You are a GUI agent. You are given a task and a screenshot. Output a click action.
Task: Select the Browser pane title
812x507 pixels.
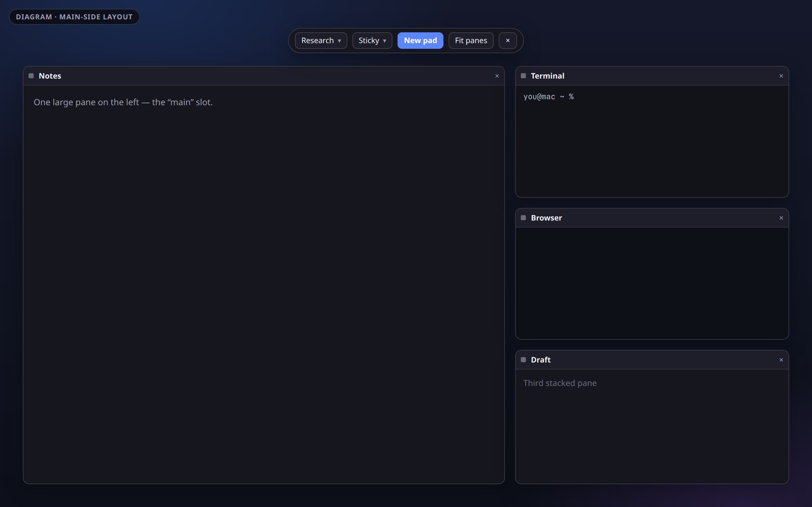pos(546,218)
